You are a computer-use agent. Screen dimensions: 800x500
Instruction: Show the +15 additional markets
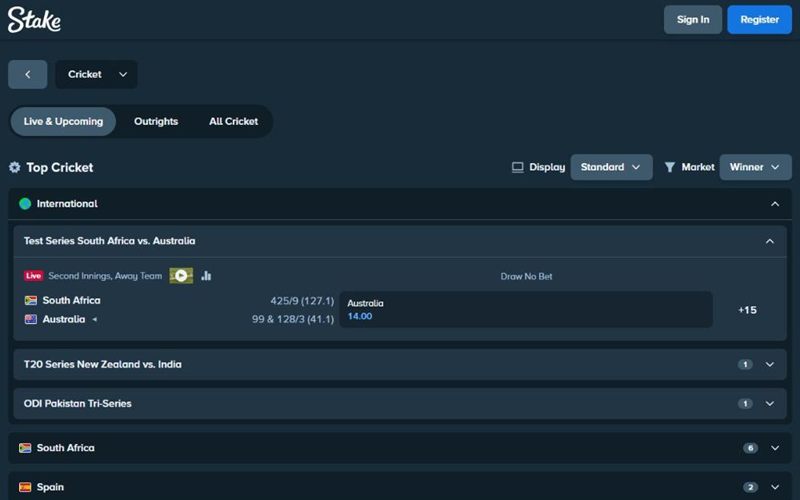(747, 310)
